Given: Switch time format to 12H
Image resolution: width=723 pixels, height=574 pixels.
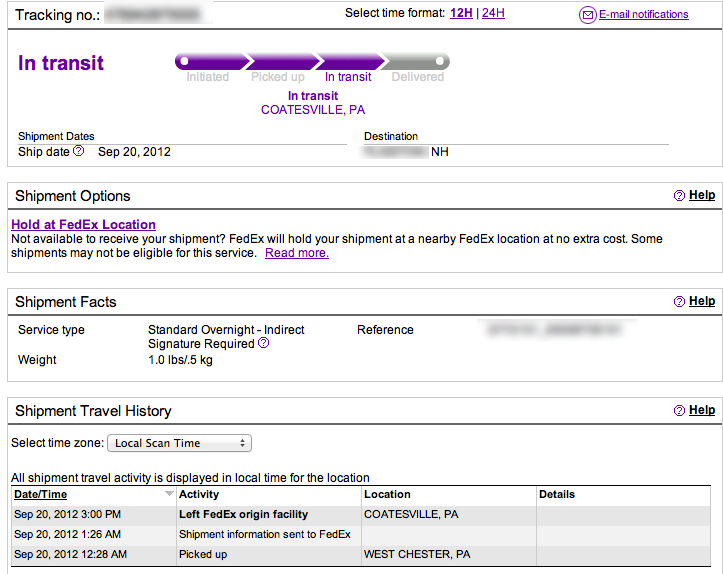Looking at the screenshot, I should [461, 13].
